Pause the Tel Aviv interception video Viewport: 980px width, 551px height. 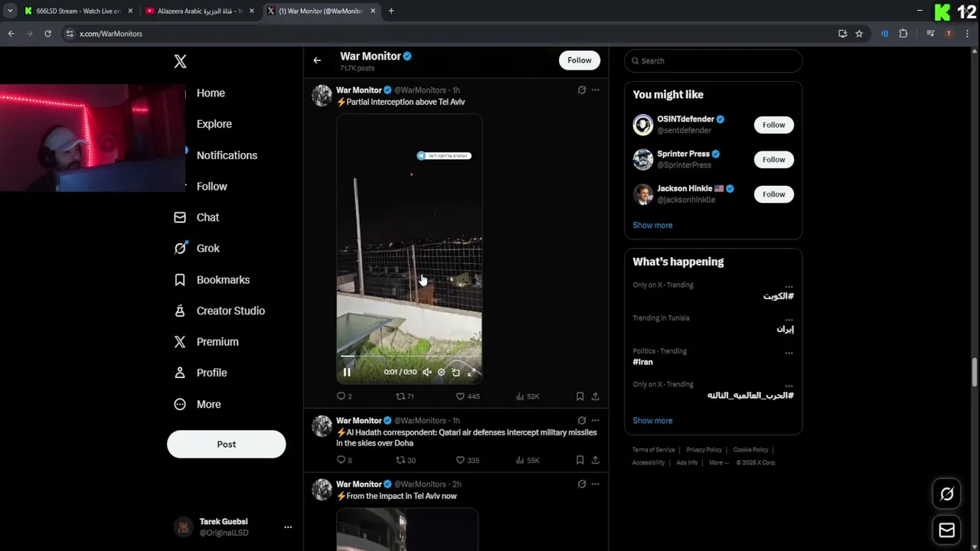pyautogui.click(x=347, y=373)
